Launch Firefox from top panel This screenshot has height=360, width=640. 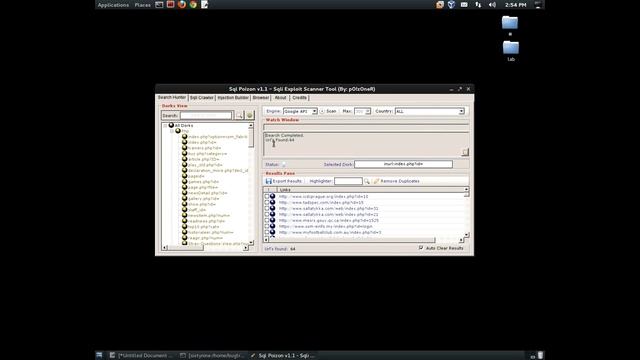pyautogui.click(x=182, y=4)
